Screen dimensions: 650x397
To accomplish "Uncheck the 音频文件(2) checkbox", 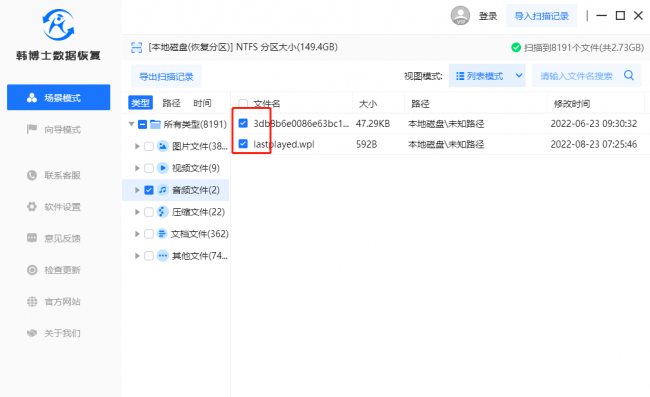I will [149, 190].
